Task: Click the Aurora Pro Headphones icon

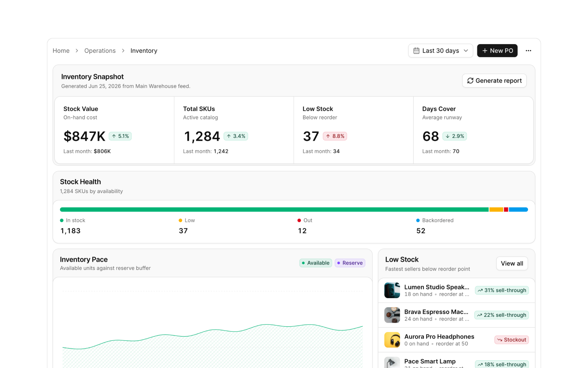Action: pyautogui.click(x=392, y=340)
